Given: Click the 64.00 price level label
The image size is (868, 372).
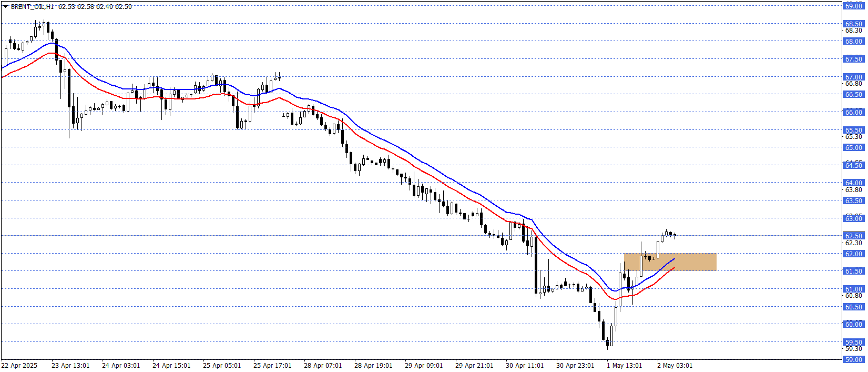Looking at the screenshot, I should click(853, 183).
